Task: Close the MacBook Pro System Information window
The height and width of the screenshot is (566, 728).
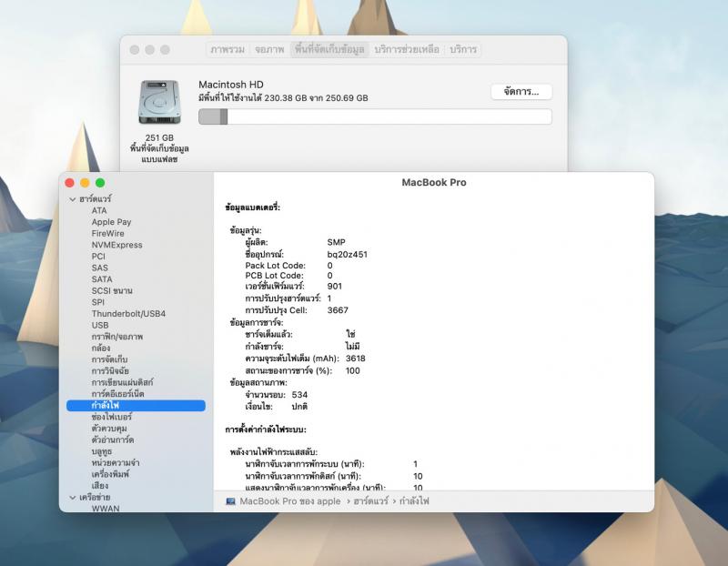Action: coord(70,183)
